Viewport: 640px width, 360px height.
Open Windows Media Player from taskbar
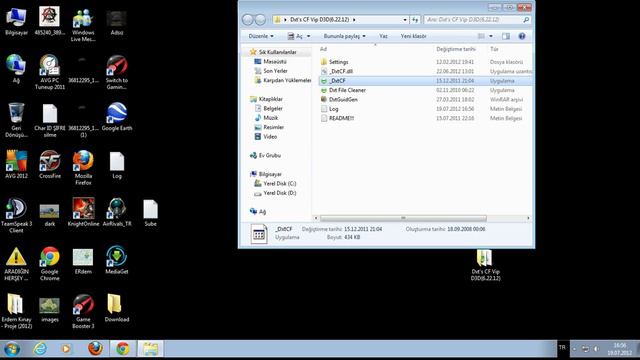(66, 349)
